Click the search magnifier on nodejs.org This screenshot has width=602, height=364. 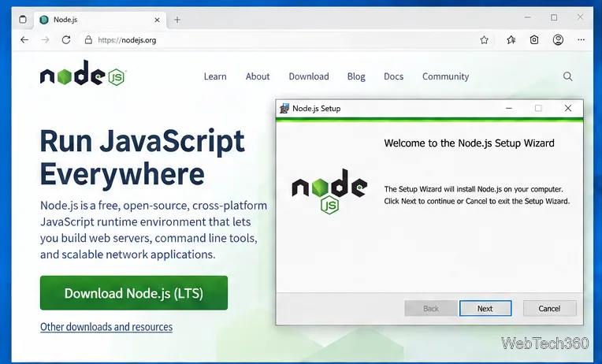tap(568, 76)
